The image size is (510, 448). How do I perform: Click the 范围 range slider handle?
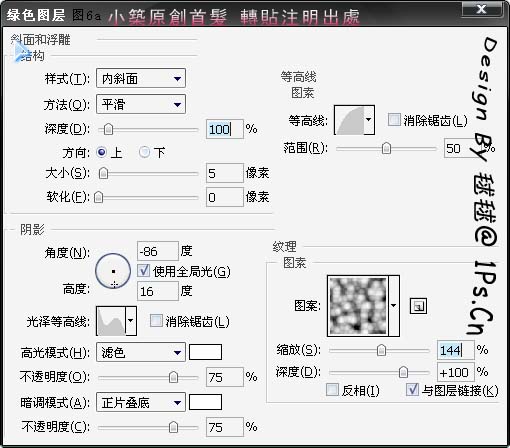pyautogui.click(x=386, y=148)
